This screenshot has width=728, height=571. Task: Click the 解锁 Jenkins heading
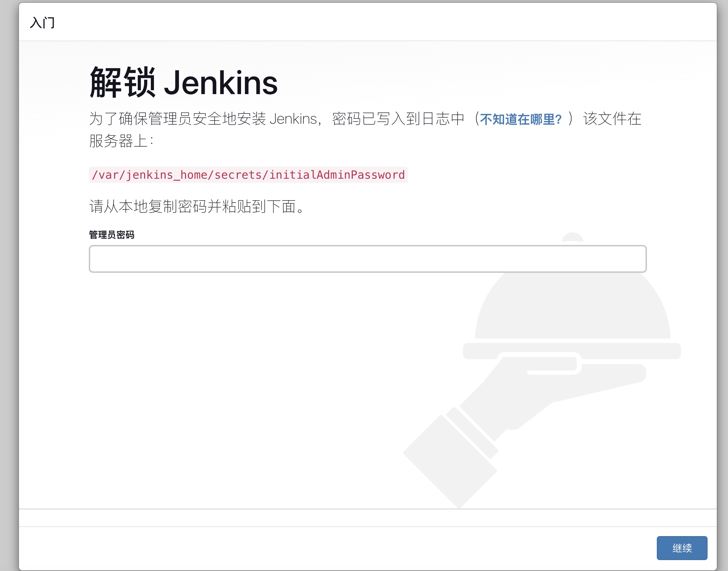click(183, 83)
